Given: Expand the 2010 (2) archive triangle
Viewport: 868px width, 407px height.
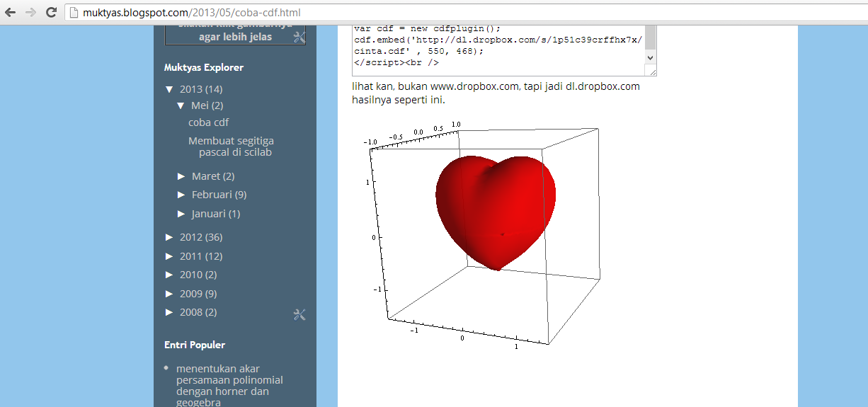Looking at the screenshot, I should point(169,275).
